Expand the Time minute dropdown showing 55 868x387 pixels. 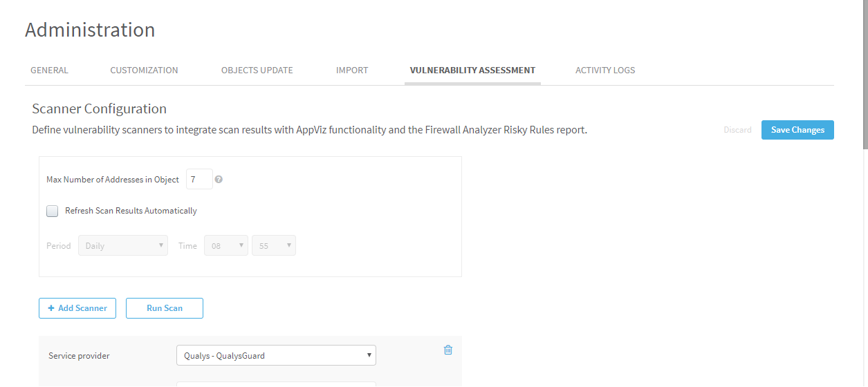274,246
